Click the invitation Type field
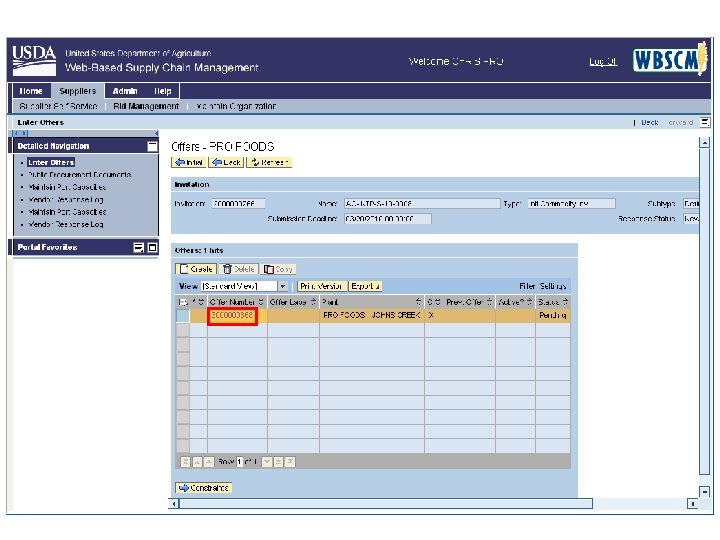The height and width of the screenshot is (540, 720). (x=572, y=203)
